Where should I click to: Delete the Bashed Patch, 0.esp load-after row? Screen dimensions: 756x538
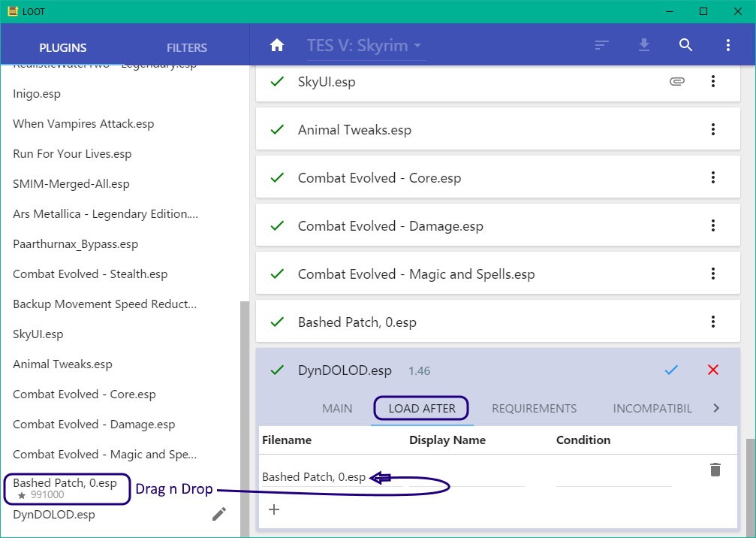[715, 470]
